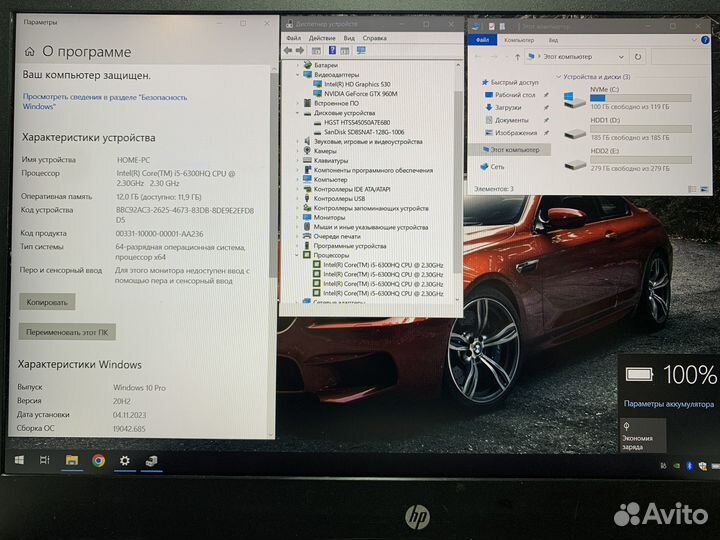Click the Копировать button
Screen dimensions: 720x540
[47, 302]
